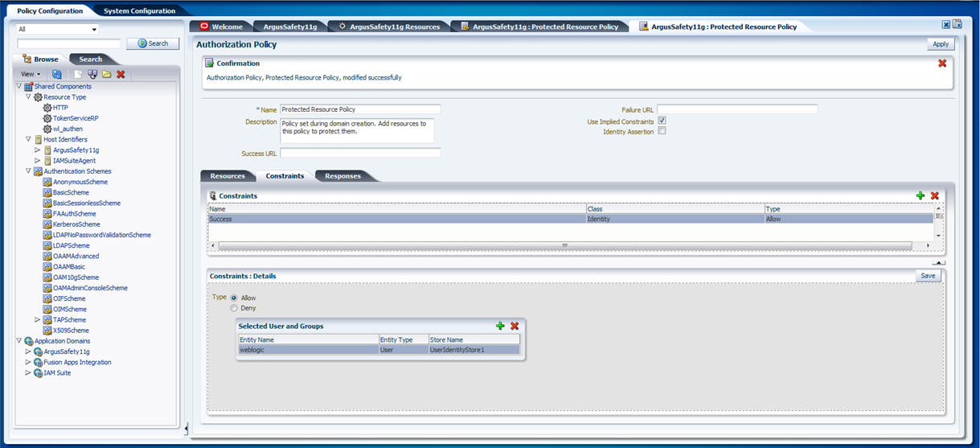Expand the TAPScheme node
980x448 pixels.
pos(37,319)
